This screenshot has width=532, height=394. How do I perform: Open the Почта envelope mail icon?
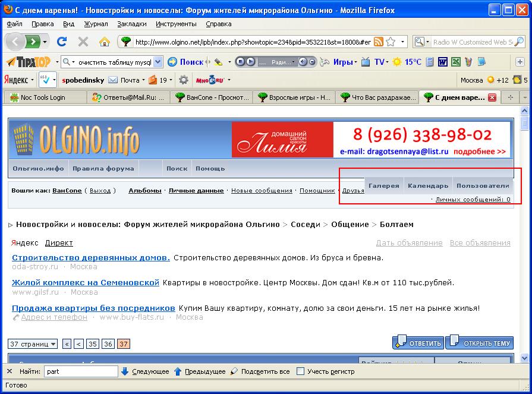pos(113,80)
